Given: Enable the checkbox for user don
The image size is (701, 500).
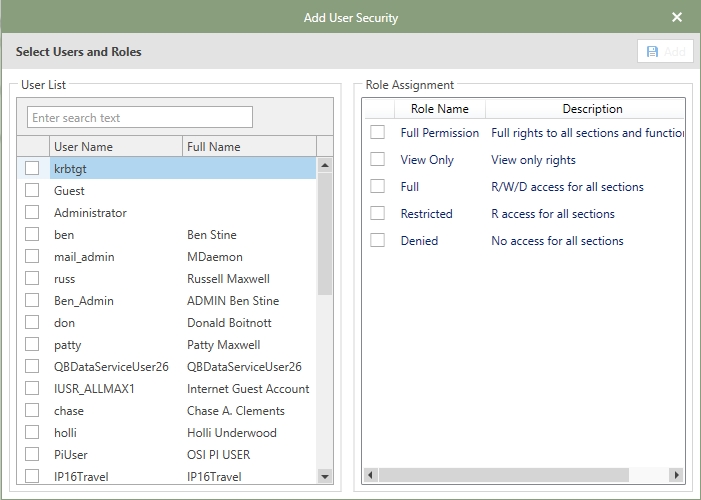Looking at the screenshot, I should (32, 322).
